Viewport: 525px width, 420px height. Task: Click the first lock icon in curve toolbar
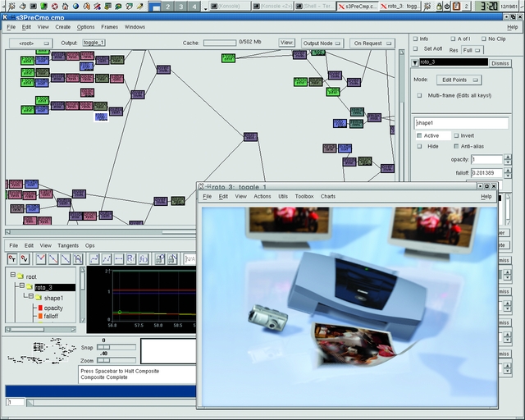pos(160,259)
